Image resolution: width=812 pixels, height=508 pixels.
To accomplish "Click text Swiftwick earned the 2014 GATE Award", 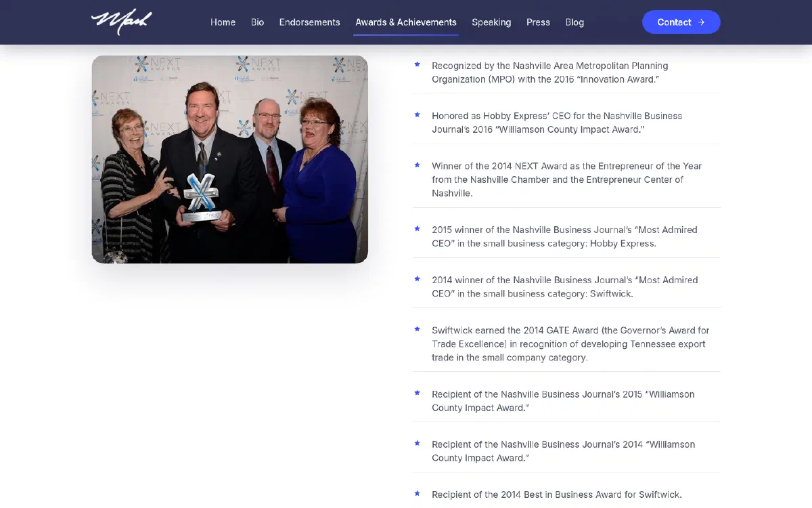I will [570, 344].
